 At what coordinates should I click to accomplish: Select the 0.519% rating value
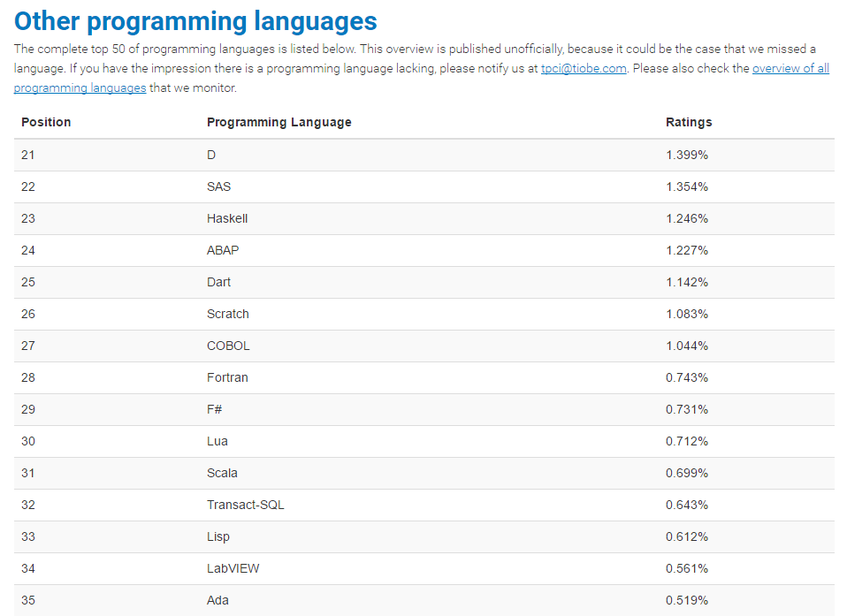point(687,601)
